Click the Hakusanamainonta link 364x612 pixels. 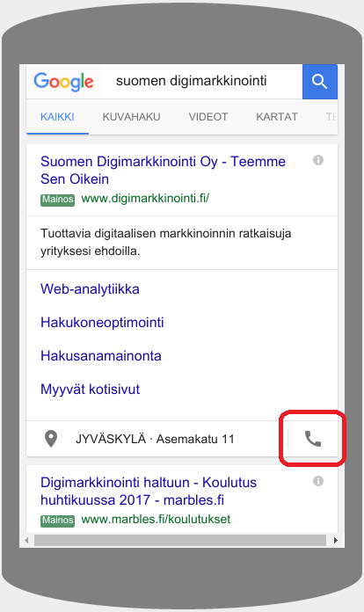pos(101,356)
